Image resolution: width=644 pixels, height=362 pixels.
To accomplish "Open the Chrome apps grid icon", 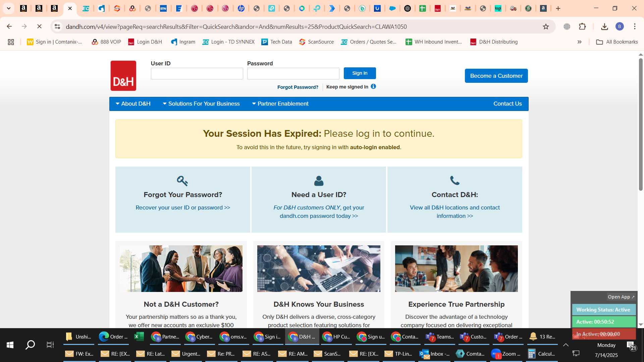I will pos(11,42).
